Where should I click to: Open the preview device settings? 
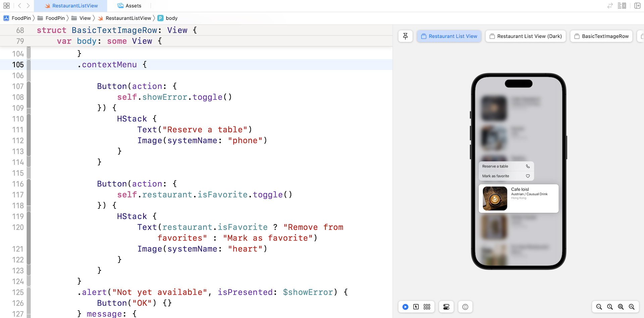pyautogui.click(x=446, y=307)
